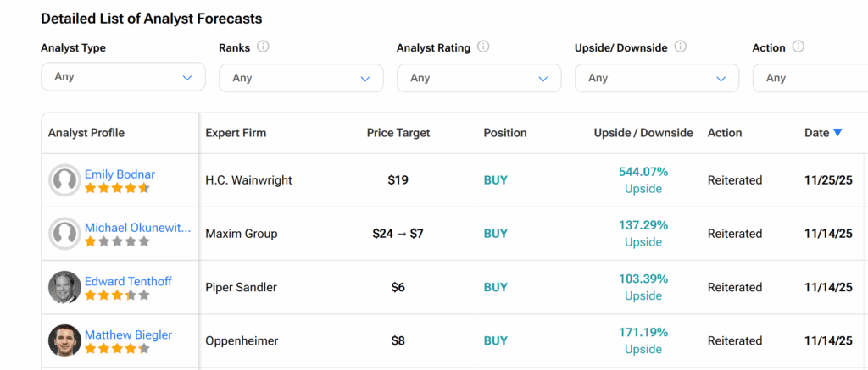The image size is (868, 370).
Task: Click Edward Tenthoff's profile photo
Action: [64, 287]
